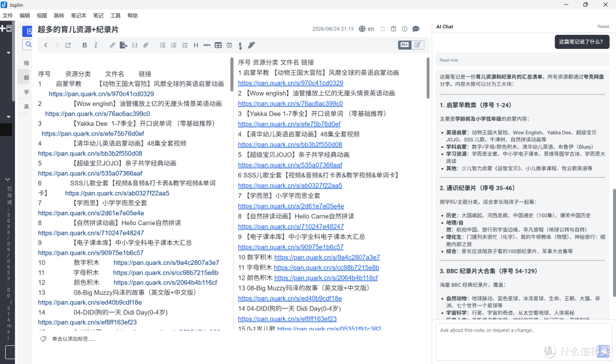Expand the sidebar sync status chevron
The height and width of the screenshot is (364, 616).
click(x=7, y=179)
